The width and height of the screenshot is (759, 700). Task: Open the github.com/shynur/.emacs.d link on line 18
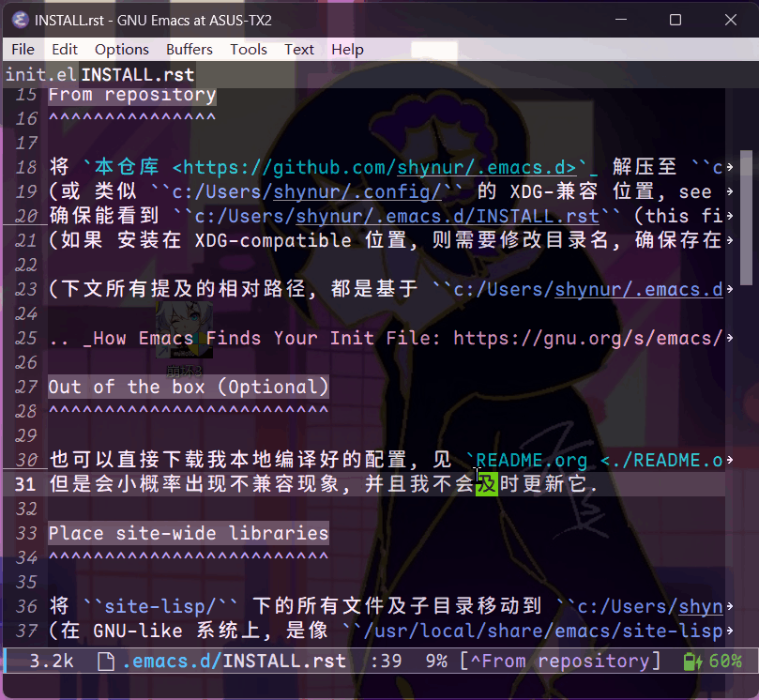[373, 168]
